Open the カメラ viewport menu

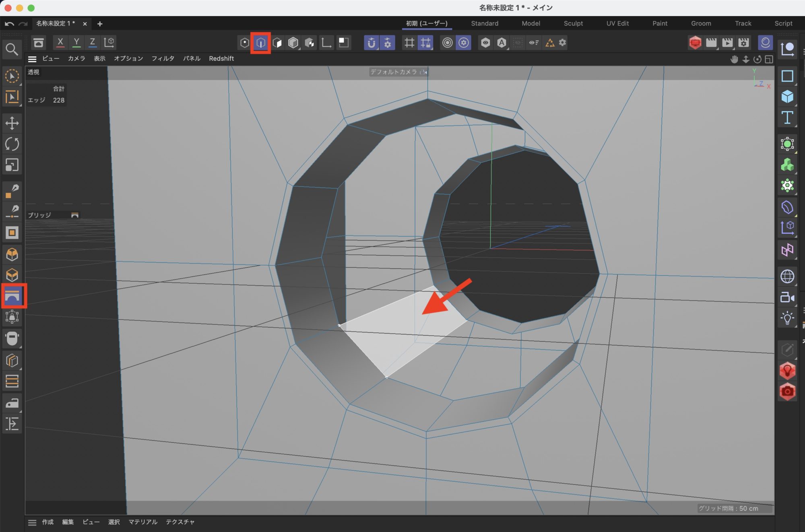coord(76,59)
